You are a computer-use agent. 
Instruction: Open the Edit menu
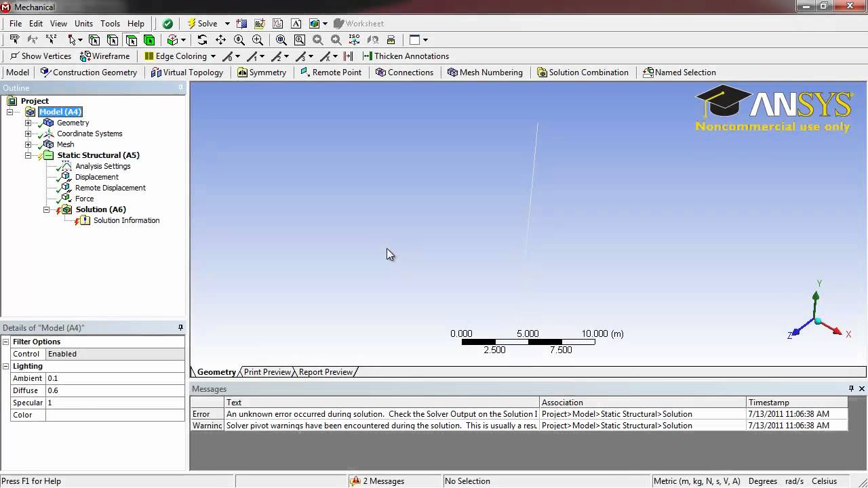point(36,24)
